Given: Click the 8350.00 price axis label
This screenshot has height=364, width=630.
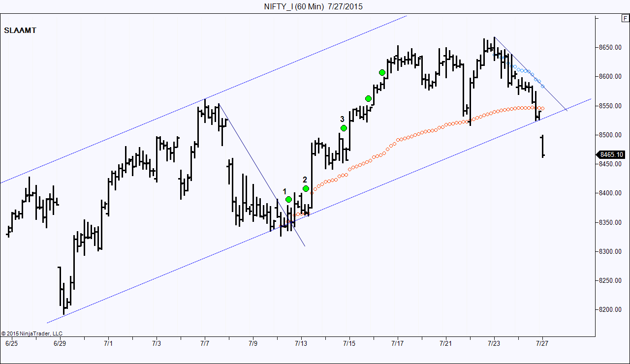Looking at the screenshot, I should (x=610, y=222).
